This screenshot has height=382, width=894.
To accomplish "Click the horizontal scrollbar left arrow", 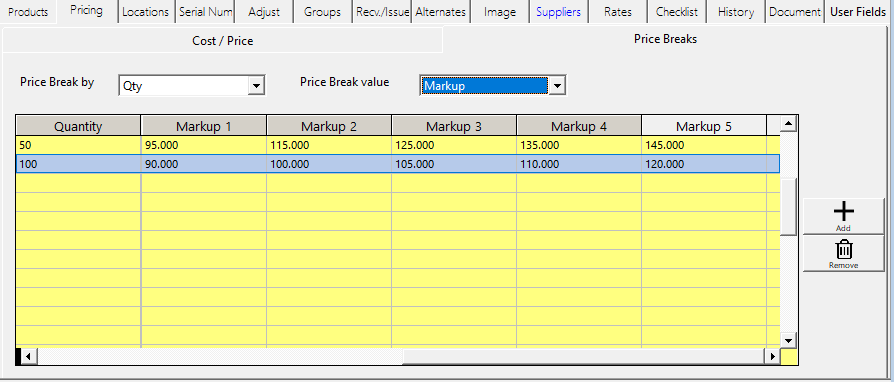I will coord(28,357).
